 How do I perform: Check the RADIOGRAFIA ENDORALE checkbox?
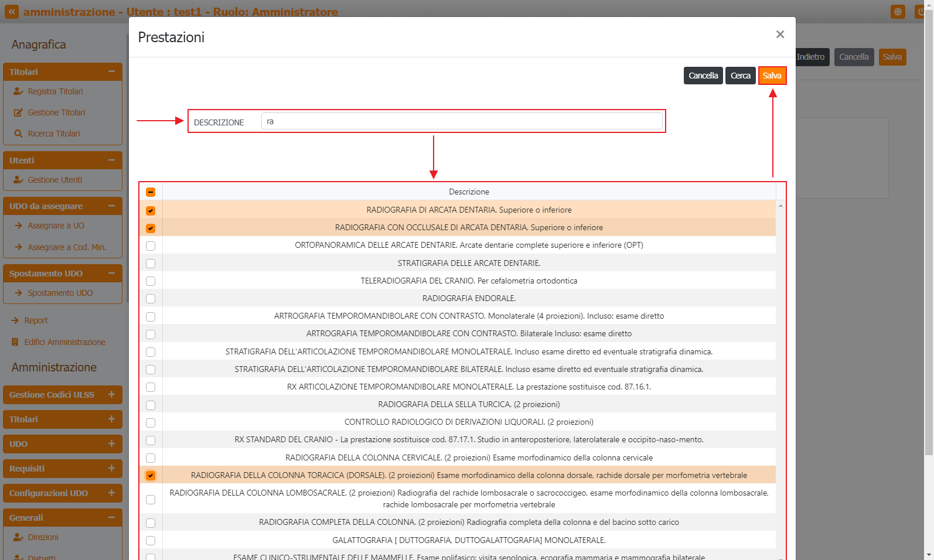pyautogui.click(x=151, y=299)
